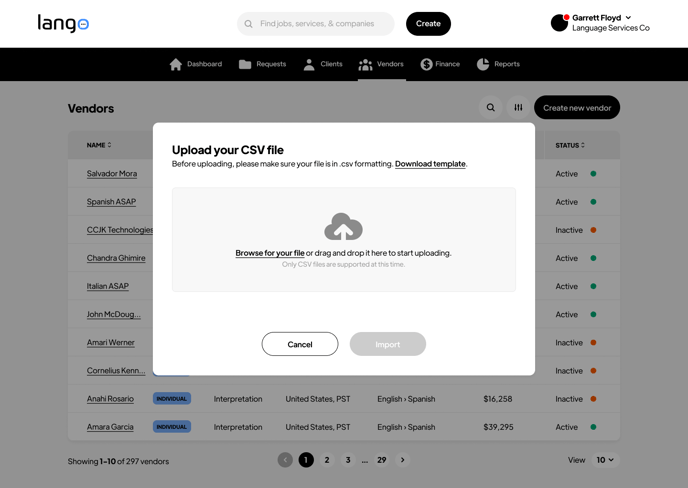Cancel the CSV upload dialog
The image size is (688, 488).
300,344
